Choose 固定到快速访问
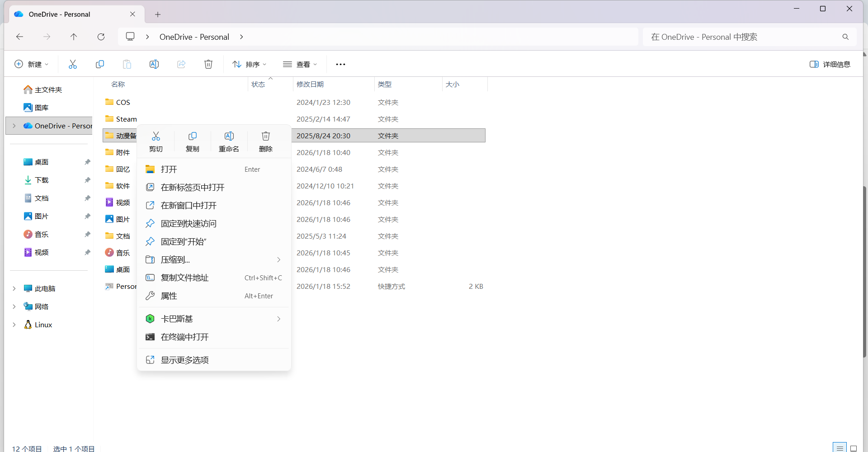The image size is (868, 452). 214,223
